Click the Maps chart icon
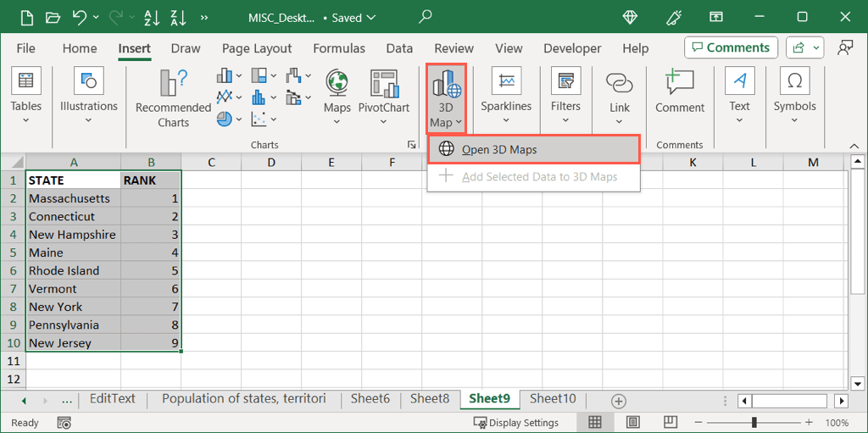This screenshot has width=868, height=433. tap(337, 83)
